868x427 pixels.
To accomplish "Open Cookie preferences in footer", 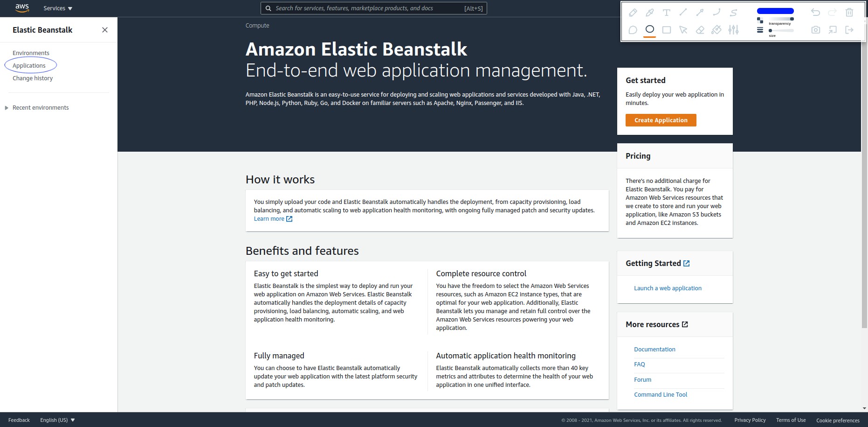I will [838, 420].
